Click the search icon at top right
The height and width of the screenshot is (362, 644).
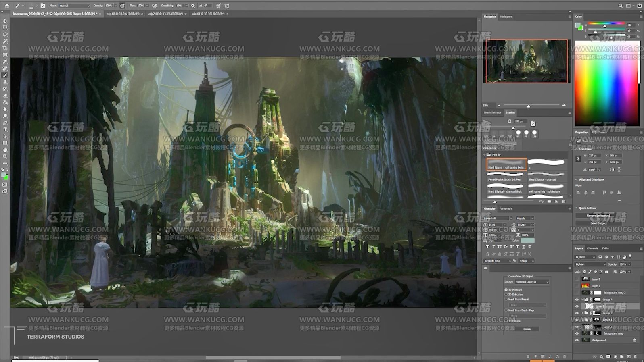coord(620,6)
